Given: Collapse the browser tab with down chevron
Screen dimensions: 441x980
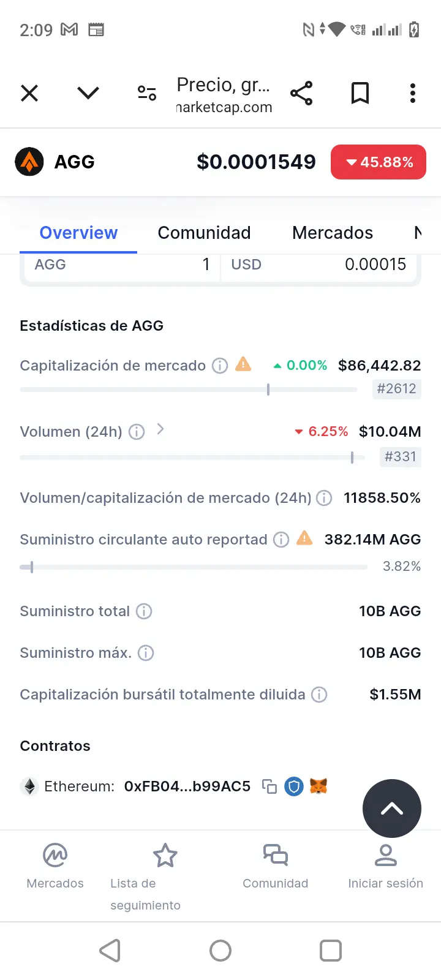Looking at the screenshot, I should click(x=88, y=93).
